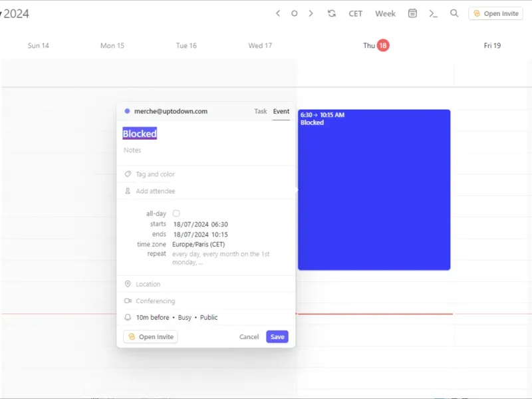Click the bell reminder icon
The width and height of the screenshot is (532, 399).
pos(128,318)
